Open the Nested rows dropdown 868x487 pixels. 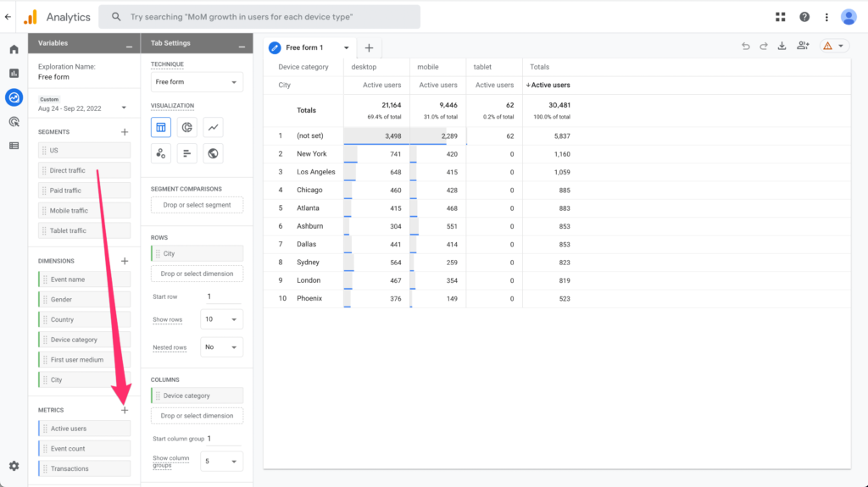pyautogui.click(x=221, y=347)
